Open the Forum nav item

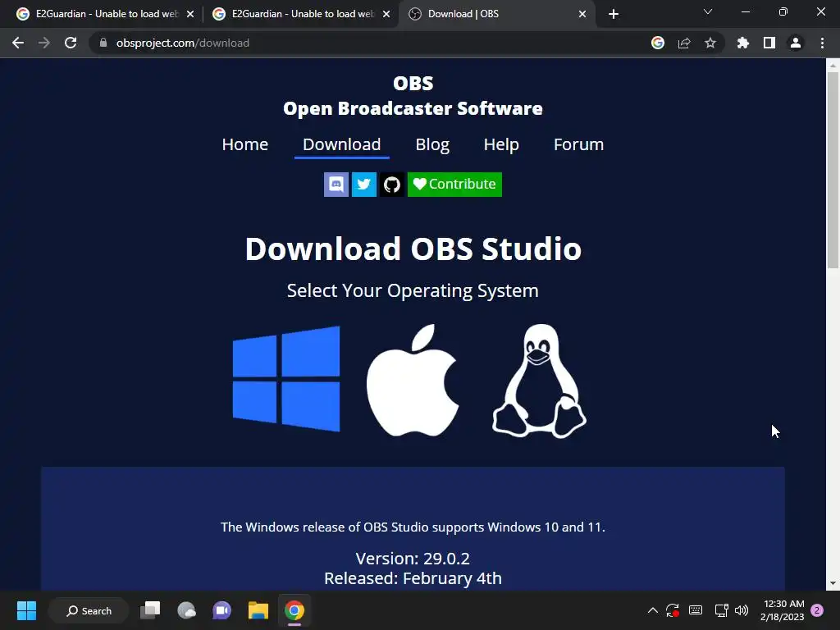coord(578,144)
